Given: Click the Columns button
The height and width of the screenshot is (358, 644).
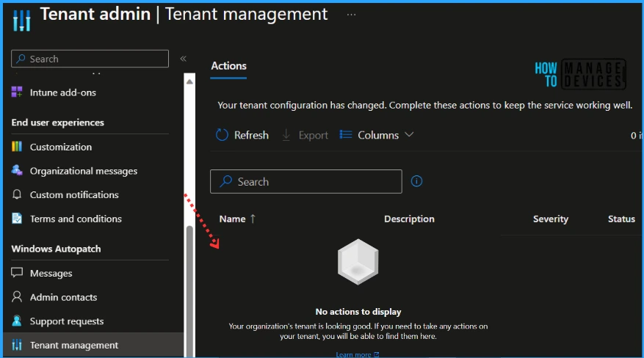Looking at the screenshot, I should click(x=376, y=135).
